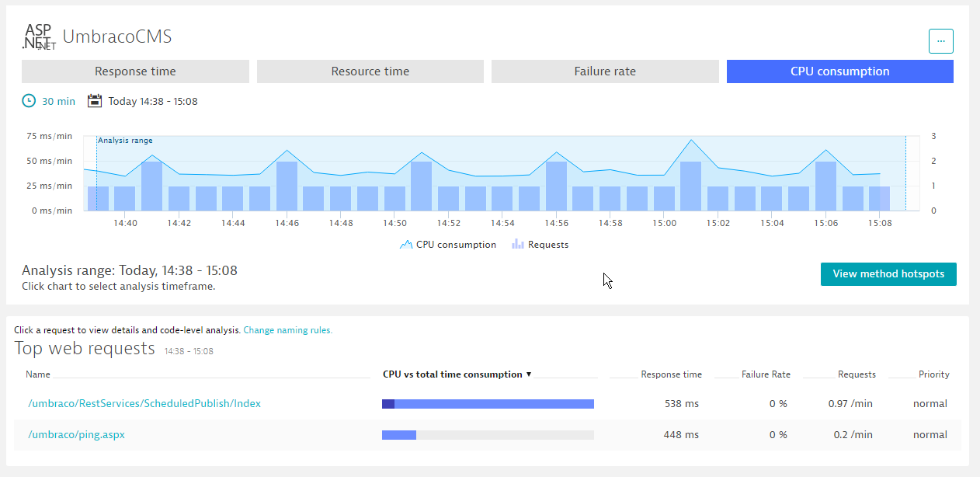
Task: Click the Top web requests heading
Action: coord(85,348)
